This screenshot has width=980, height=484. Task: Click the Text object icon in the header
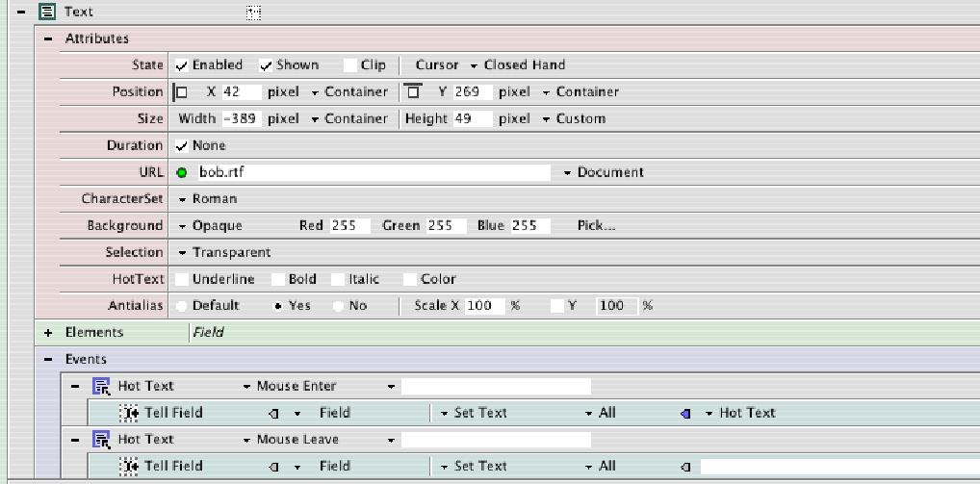tap(45, 13)
